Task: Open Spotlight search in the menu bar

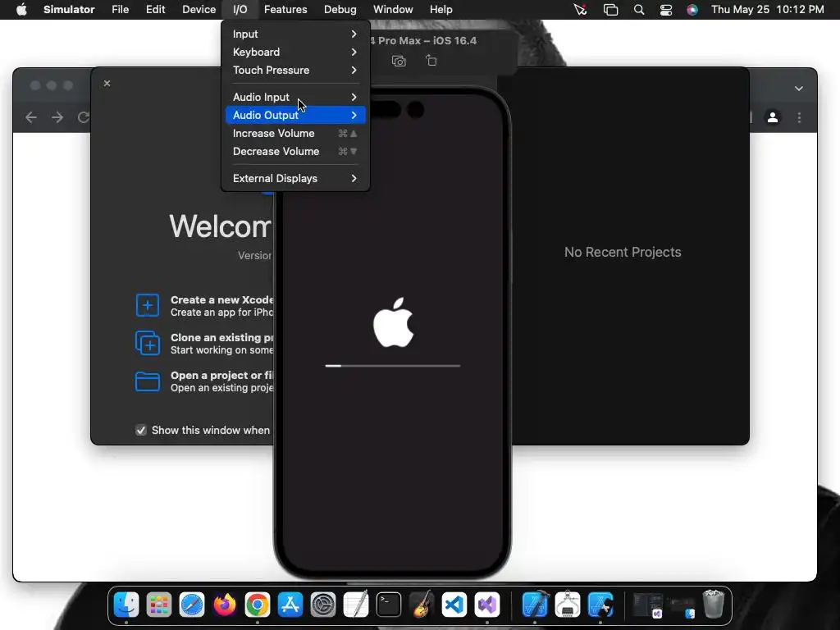Action: coord(638,10)
